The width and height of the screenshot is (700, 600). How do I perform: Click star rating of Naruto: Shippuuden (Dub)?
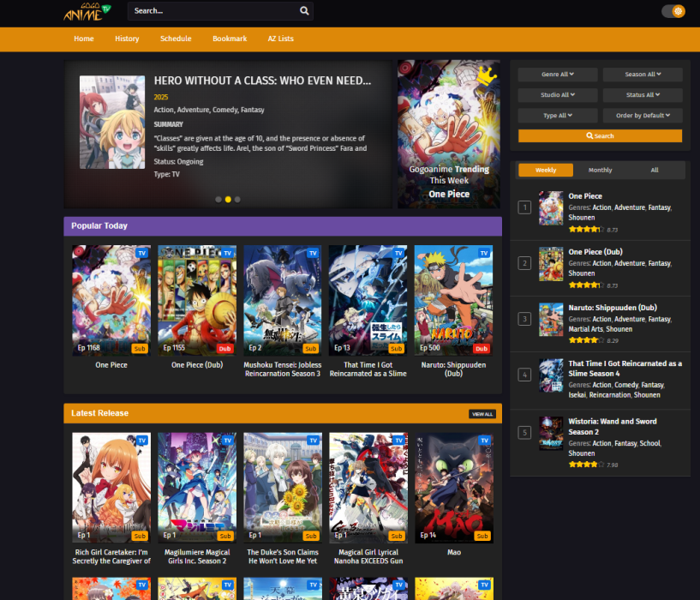(586, 340)
